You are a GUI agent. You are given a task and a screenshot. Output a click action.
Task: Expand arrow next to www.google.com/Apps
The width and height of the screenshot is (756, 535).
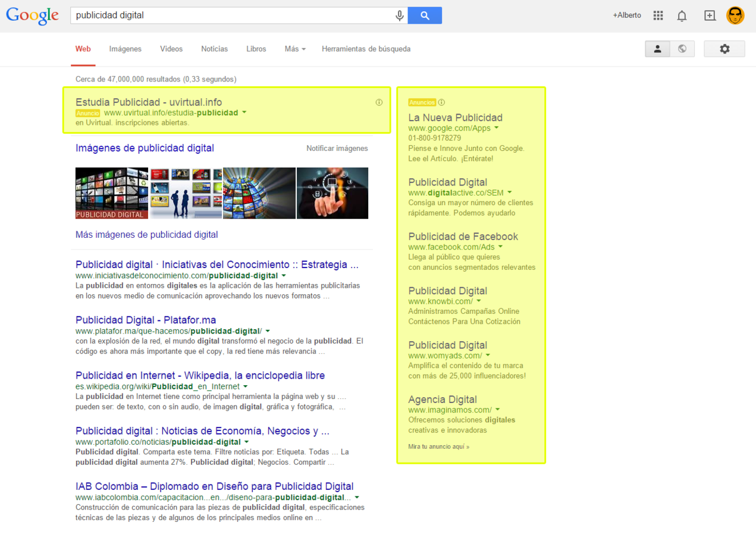[x=497, y=128]
